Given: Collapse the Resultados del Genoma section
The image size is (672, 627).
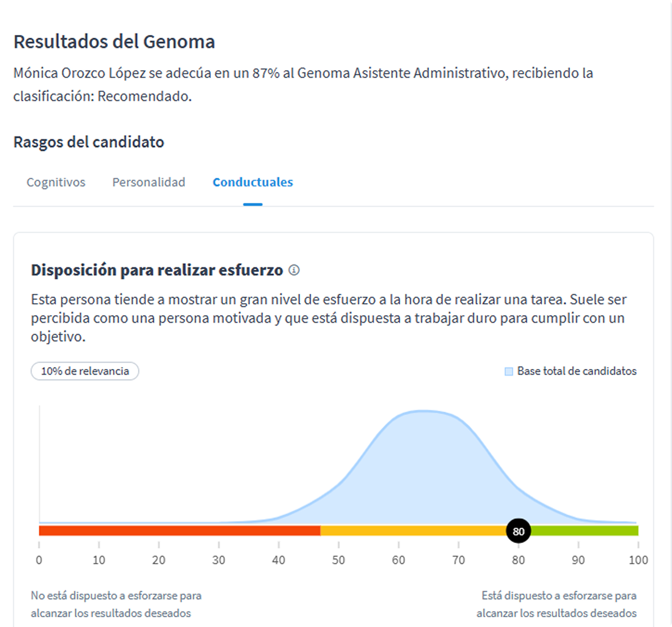Looking at the screenshot, I should pos(114,41).
